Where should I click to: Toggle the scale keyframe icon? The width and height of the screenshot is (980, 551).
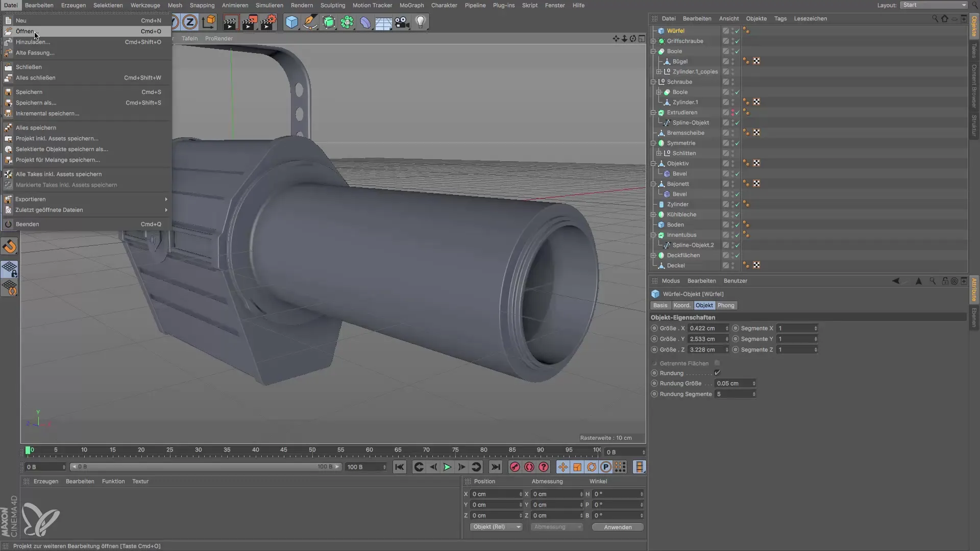pos(577,467)
